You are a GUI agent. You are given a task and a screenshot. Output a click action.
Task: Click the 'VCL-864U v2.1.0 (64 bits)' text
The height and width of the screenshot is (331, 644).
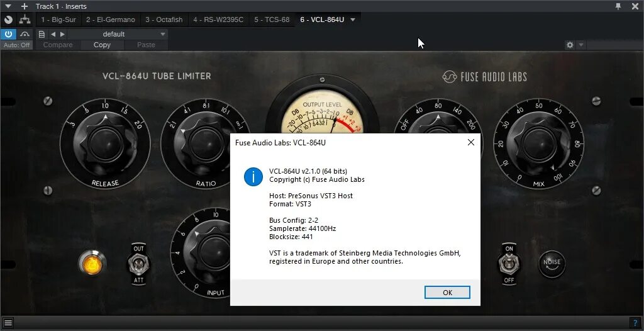308,171
